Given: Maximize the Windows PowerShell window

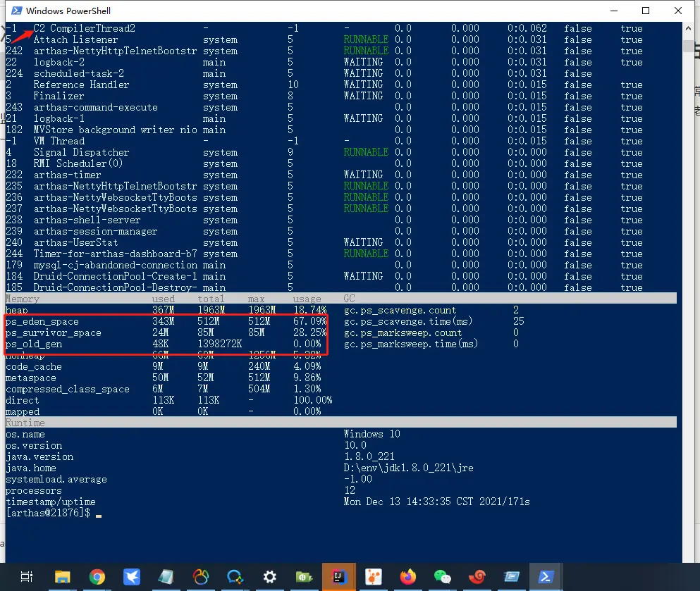Looking at the screenshot, I should (x=646, y=11).
